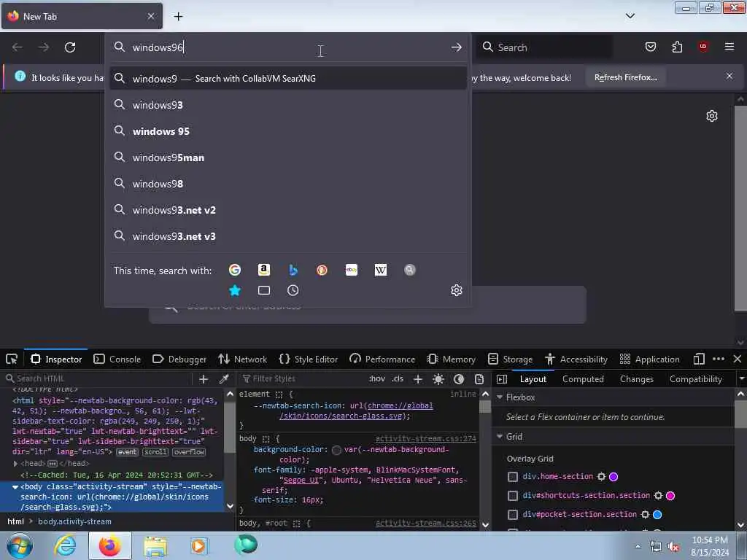The height and width of the screenshot is (560, 747).
Task: Open Internet Explorer from the taskbar
Action: [65, 545]
